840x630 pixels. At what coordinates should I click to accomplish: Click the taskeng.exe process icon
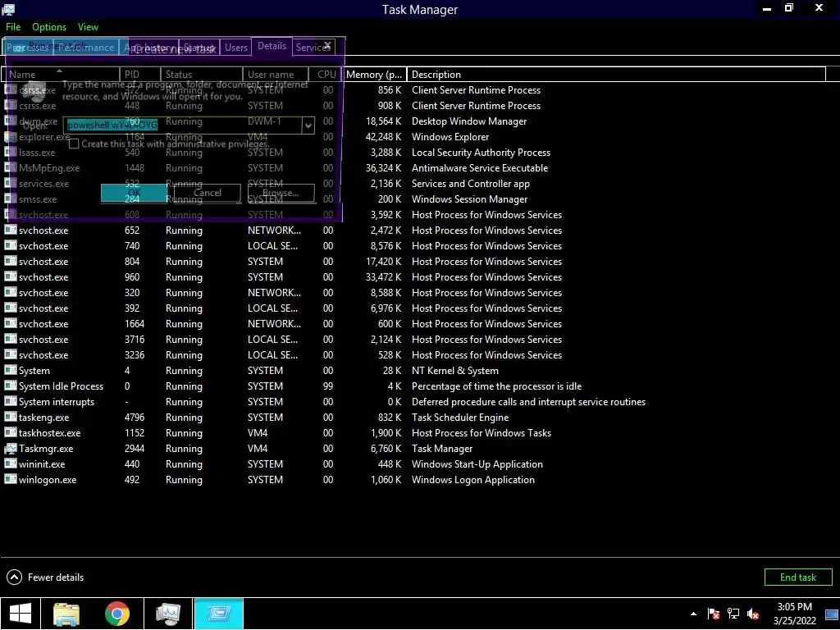(10, 418)
